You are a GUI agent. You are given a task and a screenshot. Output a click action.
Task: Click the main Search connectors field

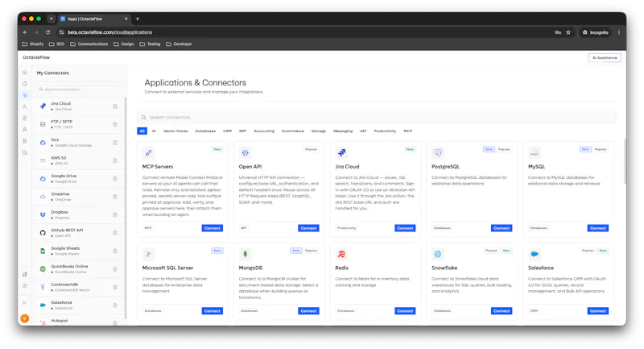pyautogui.click(x=377, y=118)
